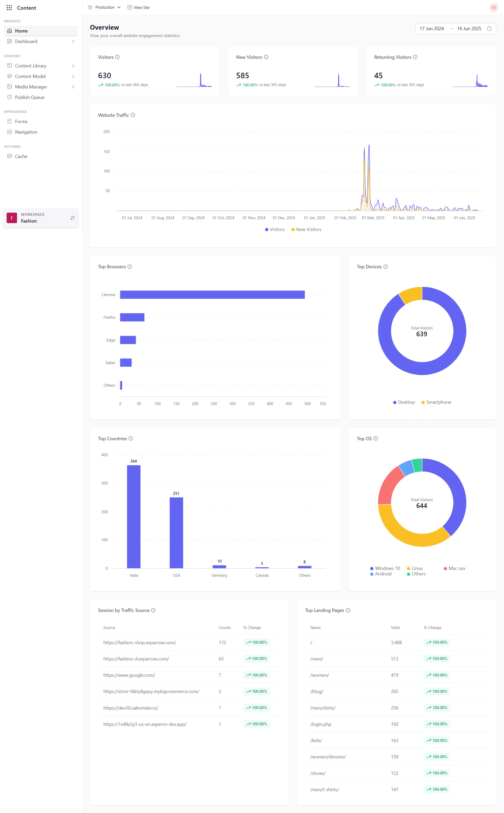Toggle New Visitors series in Website Traffic legend

pyautogui.click(x=306, y=229)
